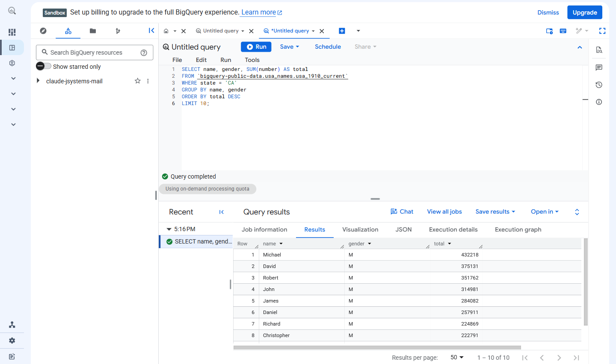Open search help question mark icon
616x364 pixels.
tap(144, 53)
